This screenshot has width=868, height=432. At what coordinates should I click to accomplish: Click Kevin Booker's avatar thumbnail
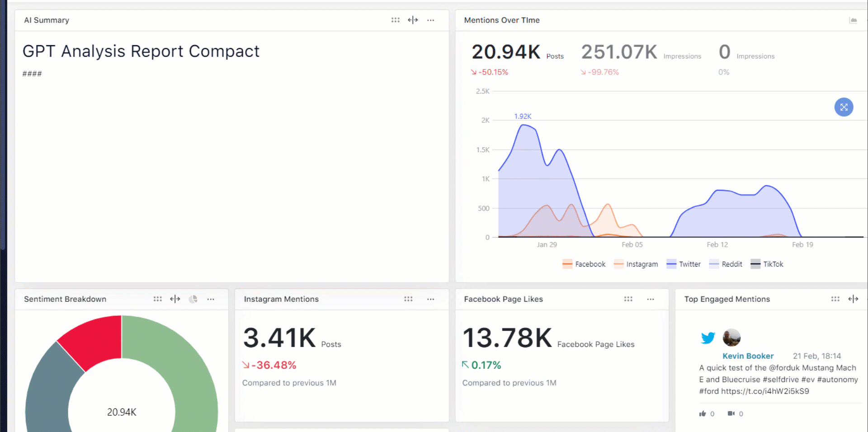731,338
